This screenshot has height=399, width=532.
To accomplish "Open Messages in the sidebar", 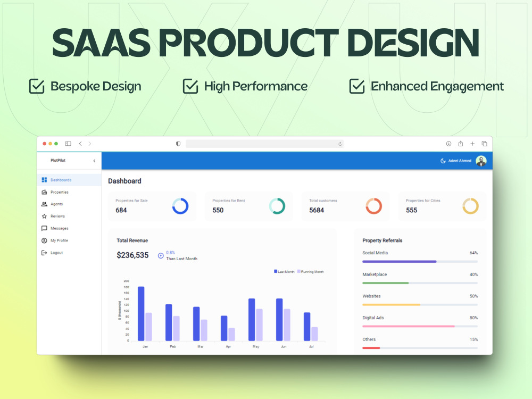I will [x=69, y=228].
